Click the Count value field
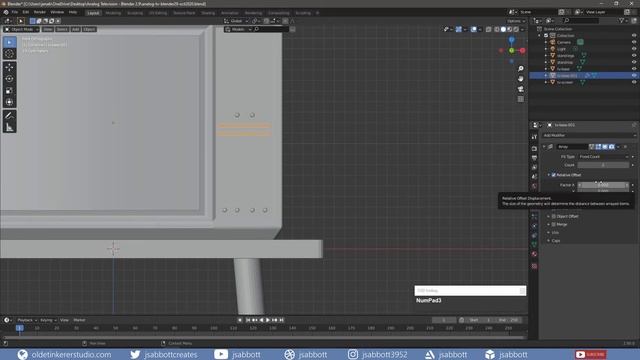This screenshot has width=640, height=360. pos(603,165)
